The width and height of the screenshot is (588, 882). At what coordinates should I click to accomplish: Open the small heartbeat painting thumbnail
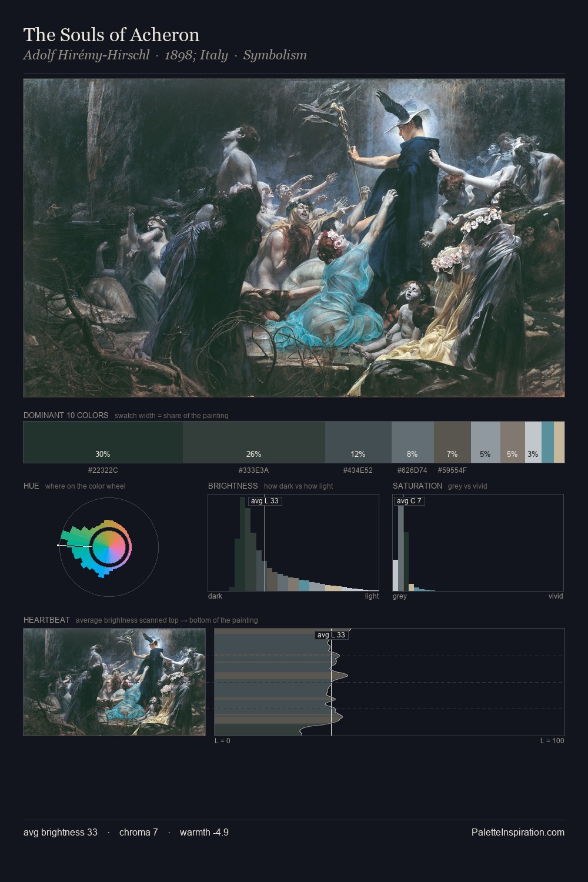(x=115, y=682)
